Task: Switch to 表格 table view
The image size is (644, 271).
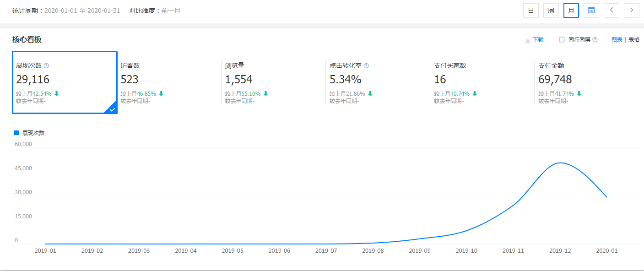Action: [634, 40]
